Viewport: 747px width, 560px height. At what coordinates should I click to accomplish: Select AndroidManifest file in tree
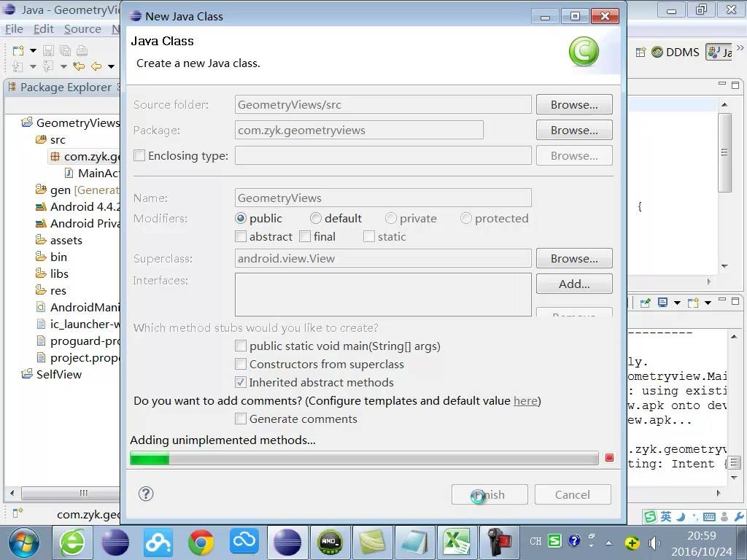(77, 307)
